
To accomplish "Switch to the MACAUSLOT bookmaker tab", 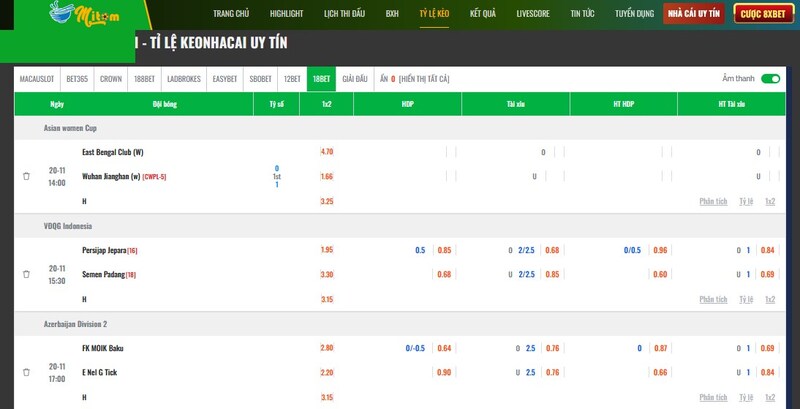I will click(x=38, y=78).
